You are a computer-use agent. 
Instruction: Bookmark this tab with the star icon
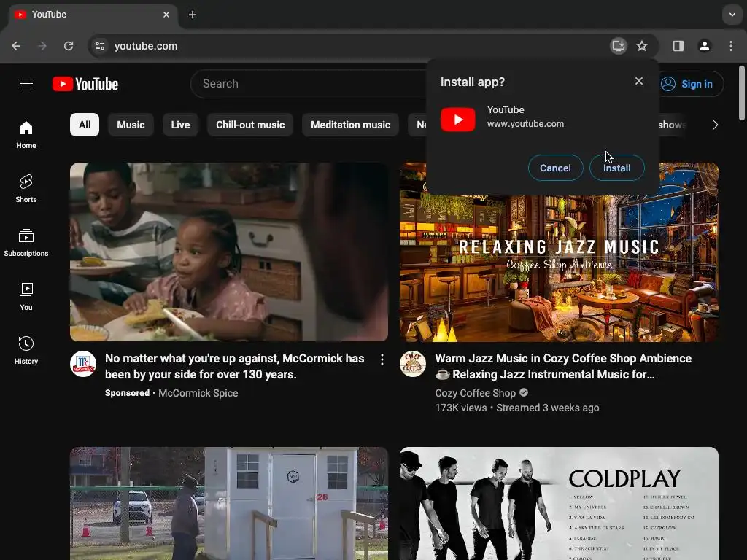tap(642, 46)
